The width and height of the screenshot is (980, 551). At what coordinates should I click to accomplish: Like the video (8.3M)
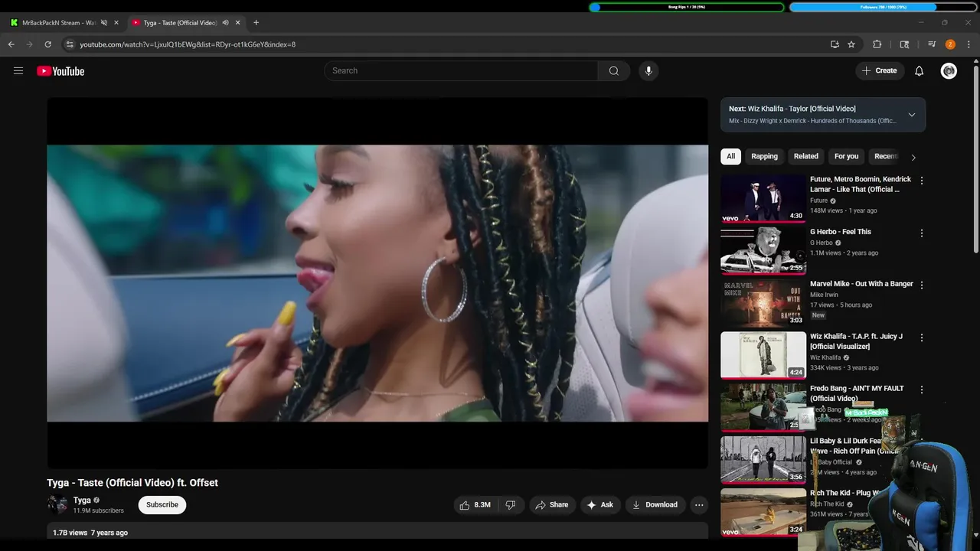475,505
